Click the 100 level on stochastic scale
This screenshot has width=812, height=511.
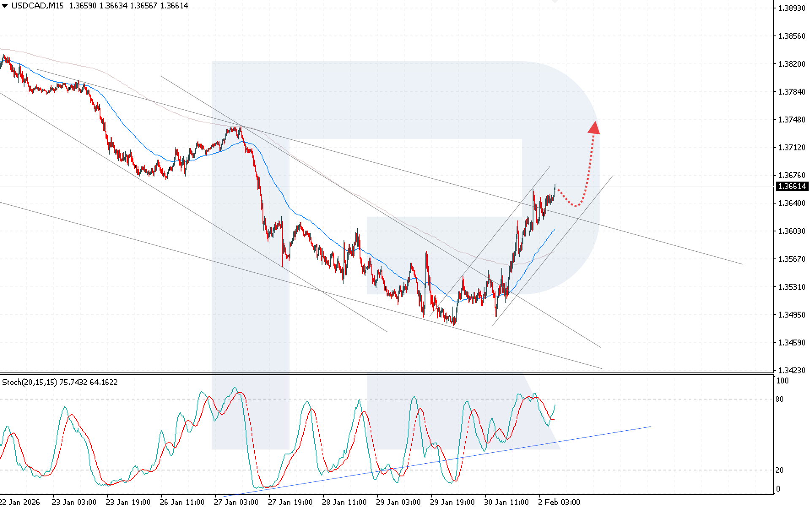pyautogui.click(x=782, y=381)
